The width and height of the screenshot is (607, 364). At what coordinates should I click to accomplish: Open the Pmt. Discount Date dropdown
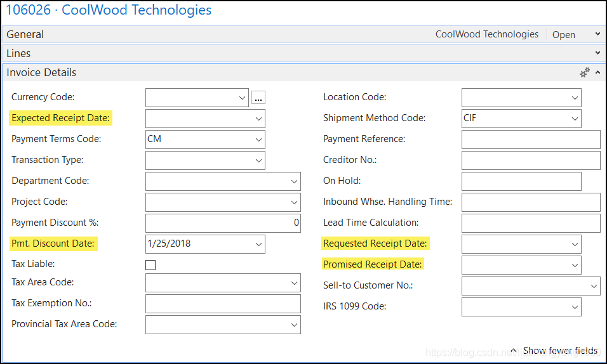click(x=258, y=244)
